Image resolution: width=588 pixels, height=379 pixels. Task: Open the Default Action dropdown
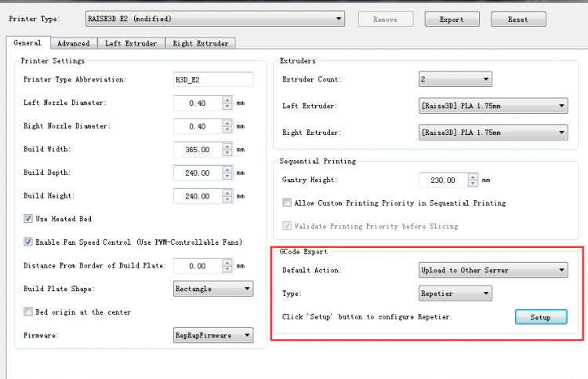493,270
